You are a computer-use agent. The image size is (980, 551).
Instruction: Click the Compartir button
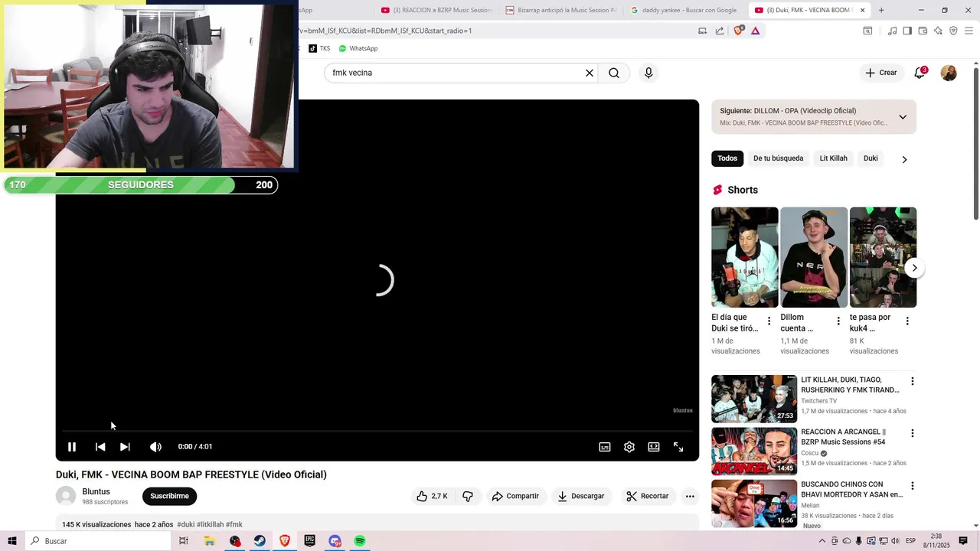coord(515,496)
